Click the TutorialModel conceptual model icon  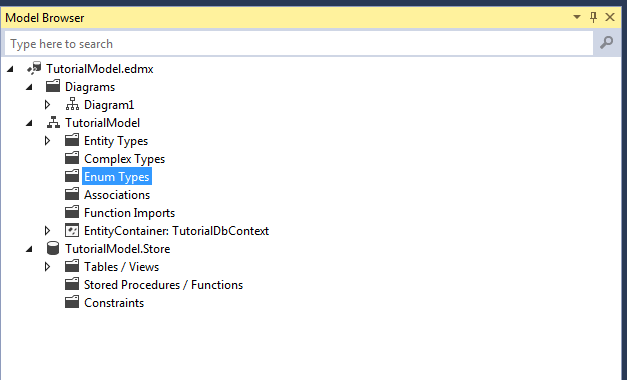53,122
